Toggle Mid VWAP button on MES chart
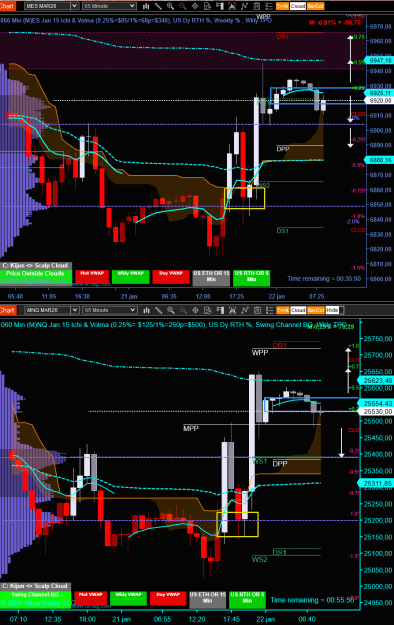Screen dimensions: 394x625 click(92, 277)
